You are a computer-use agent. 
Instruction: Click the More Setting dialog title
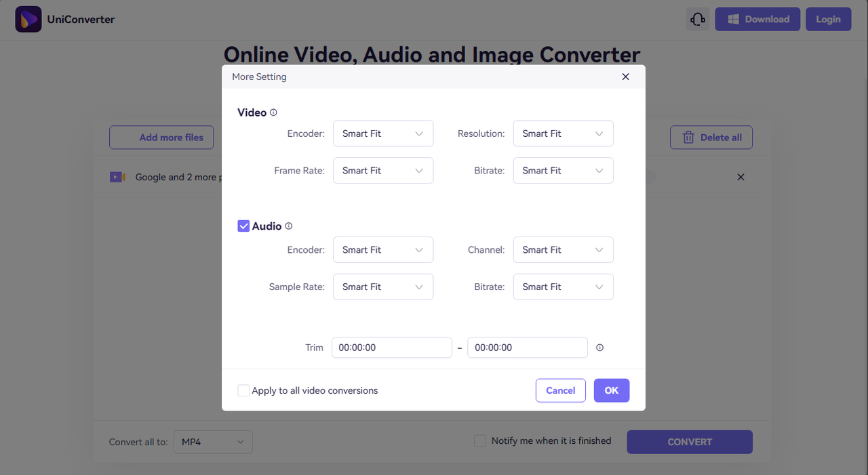[259, 77]
